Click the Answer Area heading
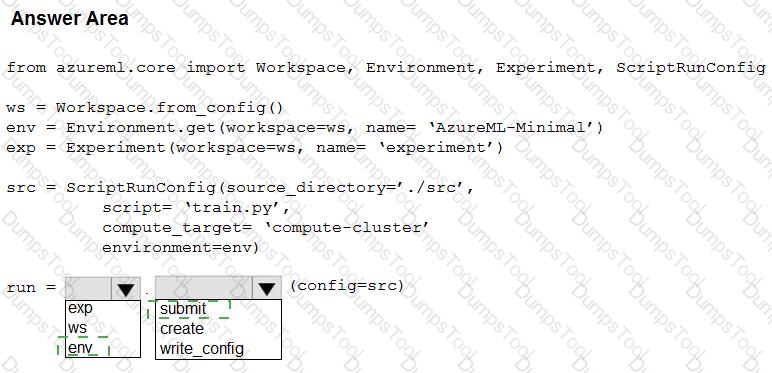The width and height of the screenshot is (772, 373). (69, 19)
